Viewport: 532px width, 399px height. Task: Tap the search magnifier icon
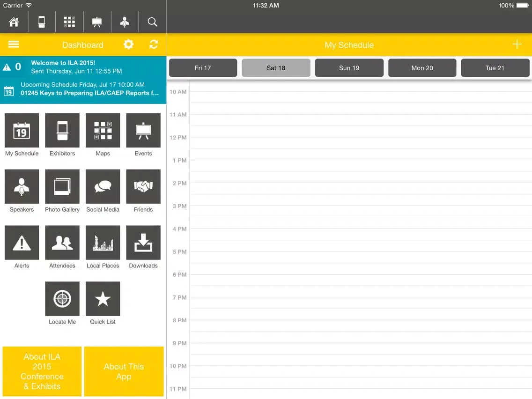pos(152,22)
